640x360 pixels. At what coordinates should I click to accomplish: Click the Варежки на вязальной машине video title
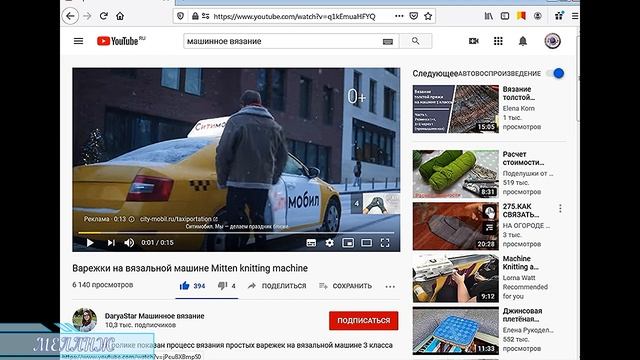[190, 268]
